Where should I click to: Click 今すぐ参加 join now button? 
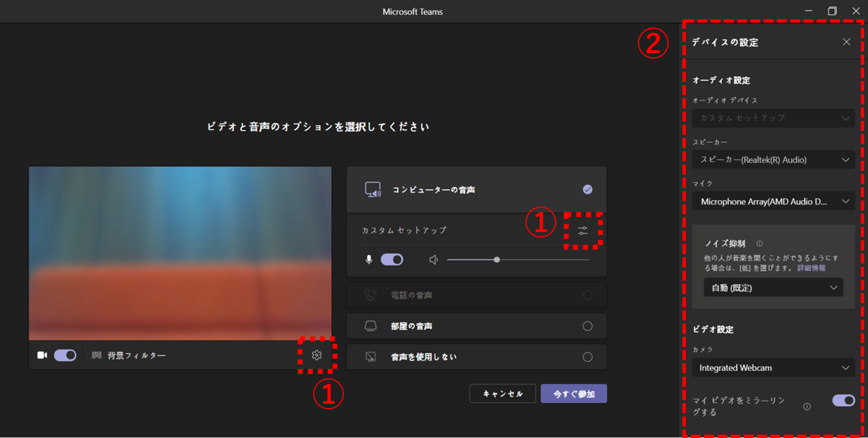click(574, 394)
